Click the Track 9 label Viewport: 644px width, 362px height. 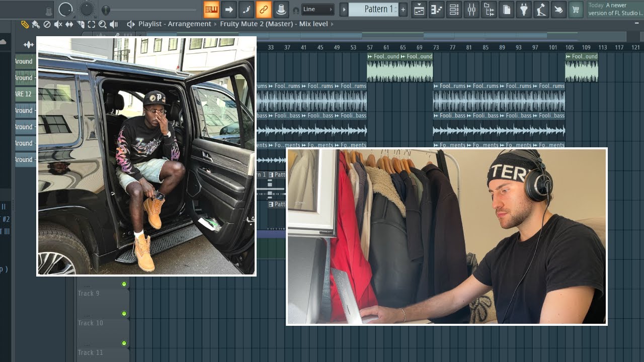[x=89, y=293]
